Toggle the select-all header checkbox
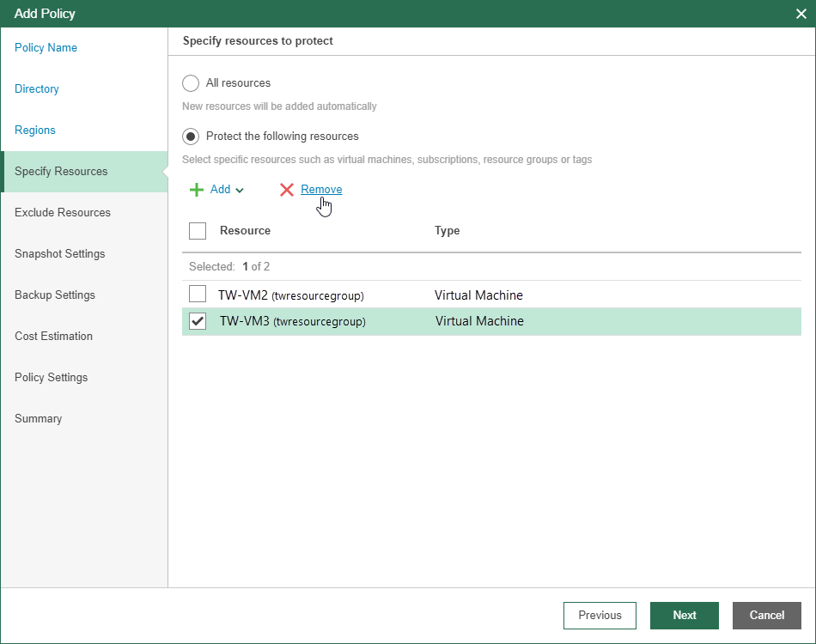816x644 pixels. point(198,231)
